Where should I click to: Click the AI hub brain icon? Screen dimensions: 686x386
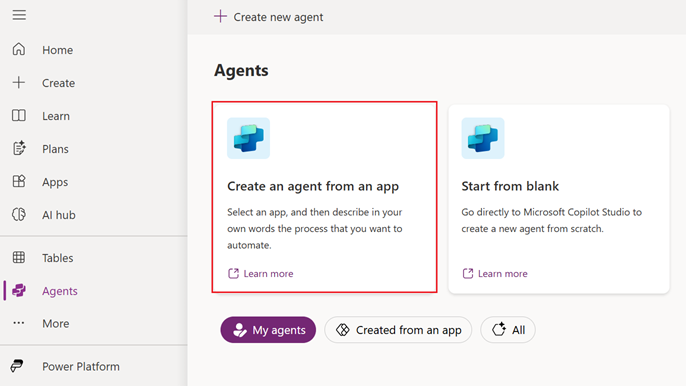19,214
